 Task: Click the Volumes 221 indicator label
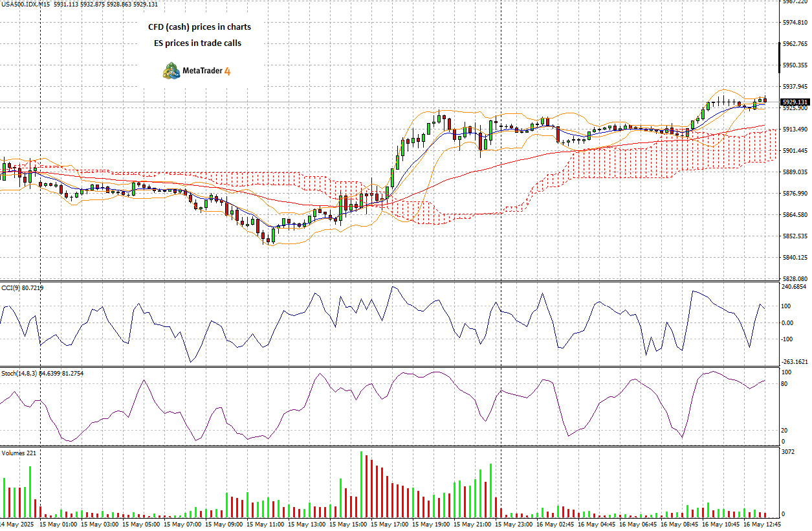point(19,453)
